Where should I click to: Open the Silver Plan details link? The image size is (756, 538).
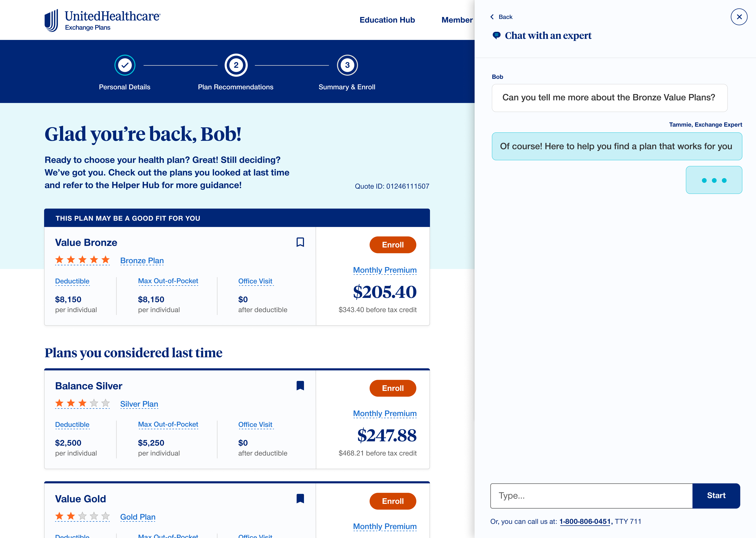[139, 404]
